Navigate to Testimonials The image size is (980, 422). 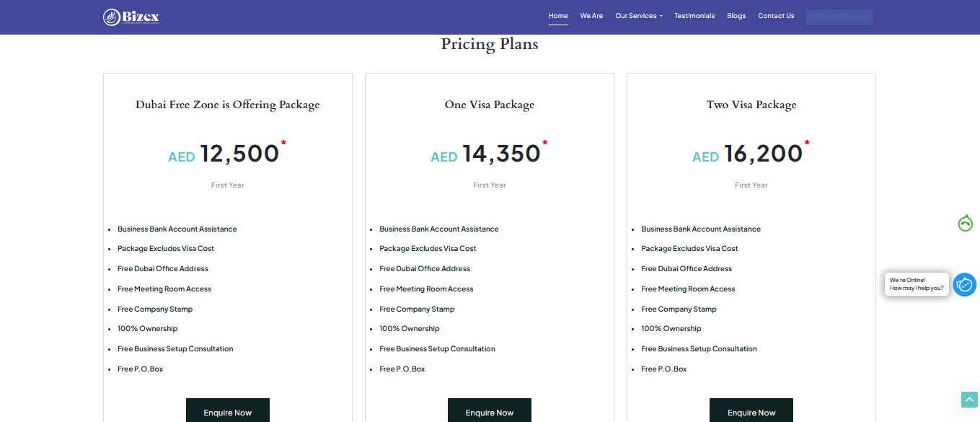coord(694,15)
